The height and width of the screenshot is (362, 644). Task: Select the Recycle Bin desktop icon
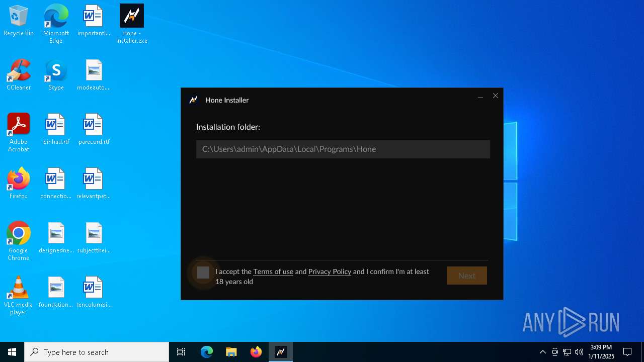click(19, 21)
